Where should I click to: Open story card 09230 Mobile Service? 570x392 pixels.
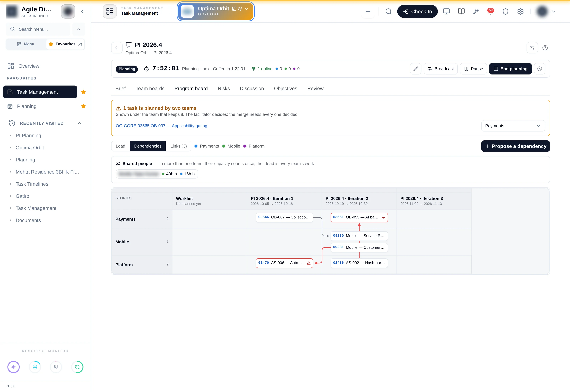point(359,236)
